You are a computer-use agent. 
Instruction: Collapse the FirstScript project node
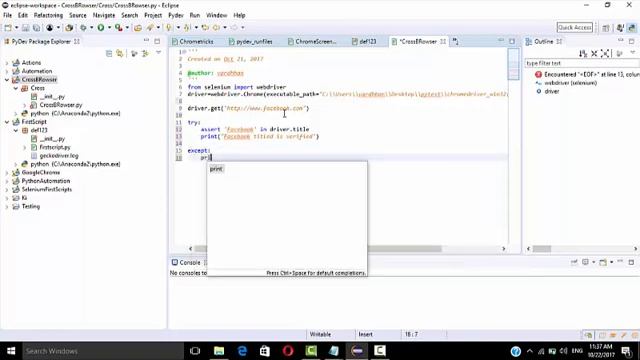(7, 122)
